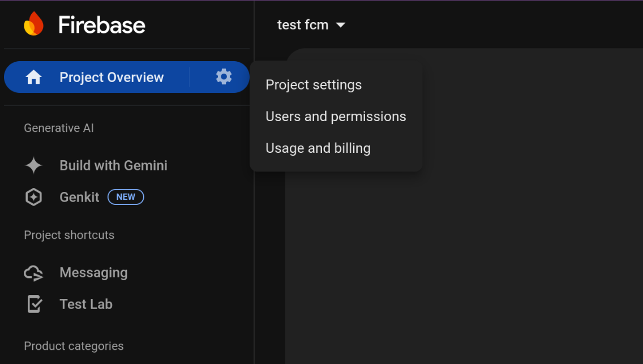Select Users and permissions menu entry
The width and height of the screenshot is (643, 364).
[x=336, y=117]
